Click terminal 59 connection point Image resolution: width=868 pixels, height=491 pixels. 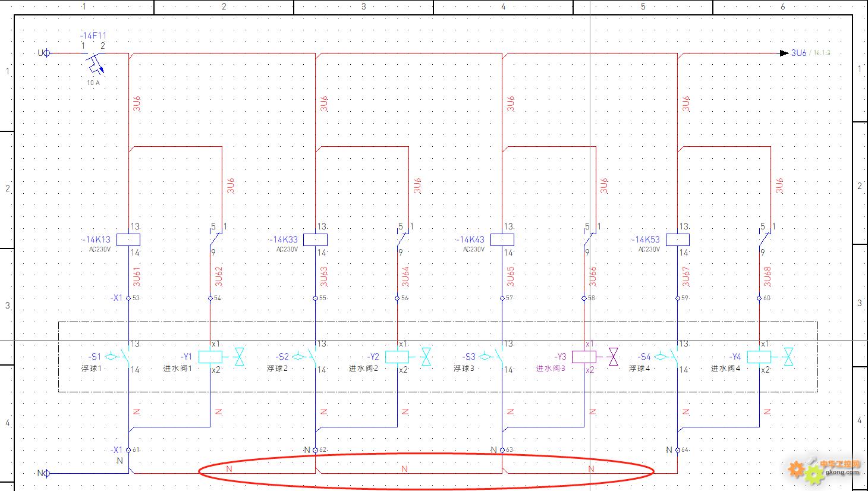677,298
